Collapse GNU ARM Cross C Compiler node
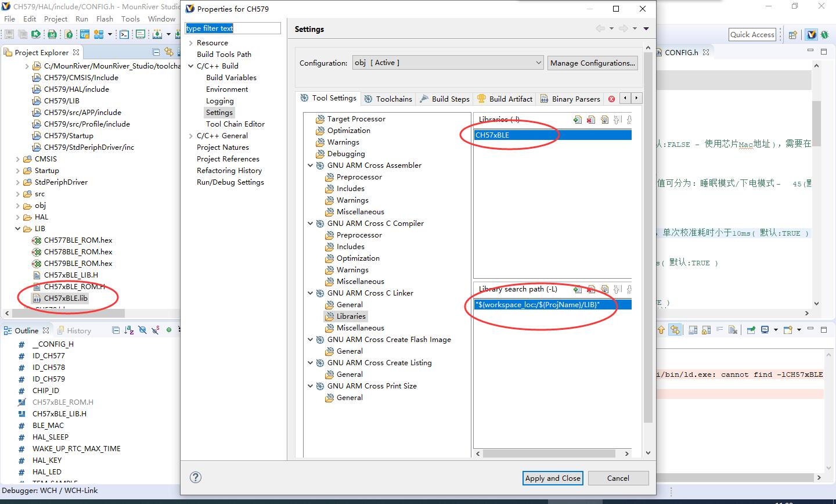This screenshot has height=504, width=836. [311, 224]
